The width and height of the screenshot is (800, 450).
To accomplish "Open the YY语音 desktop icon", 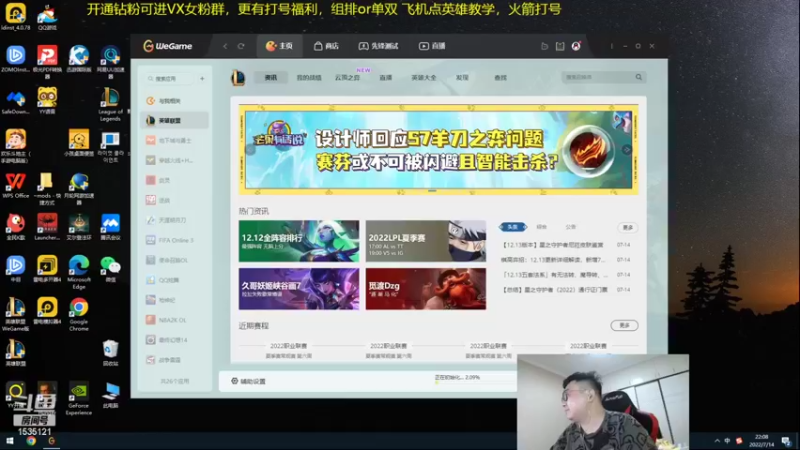I will (x=47, y=101).
